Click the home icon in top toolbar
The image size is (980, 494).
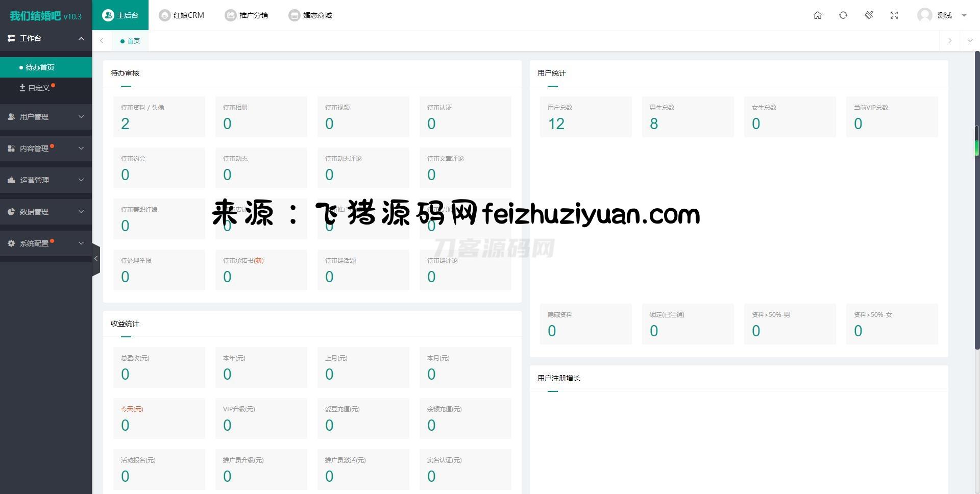[817, 15]
